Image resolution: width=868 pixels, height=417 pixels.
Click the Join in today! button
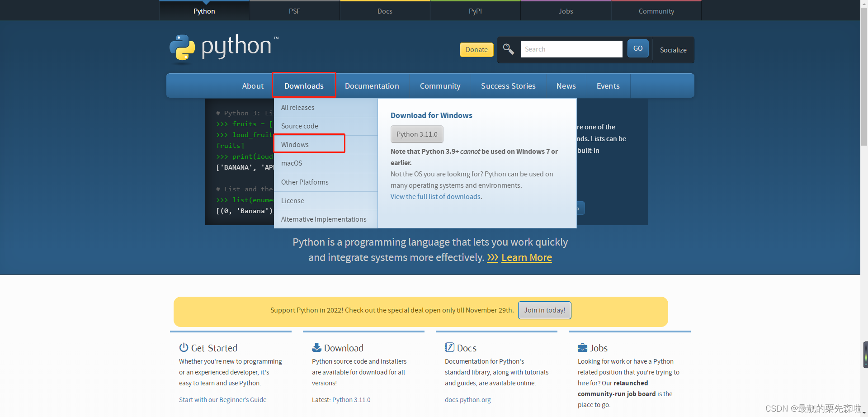coord(545,310)
